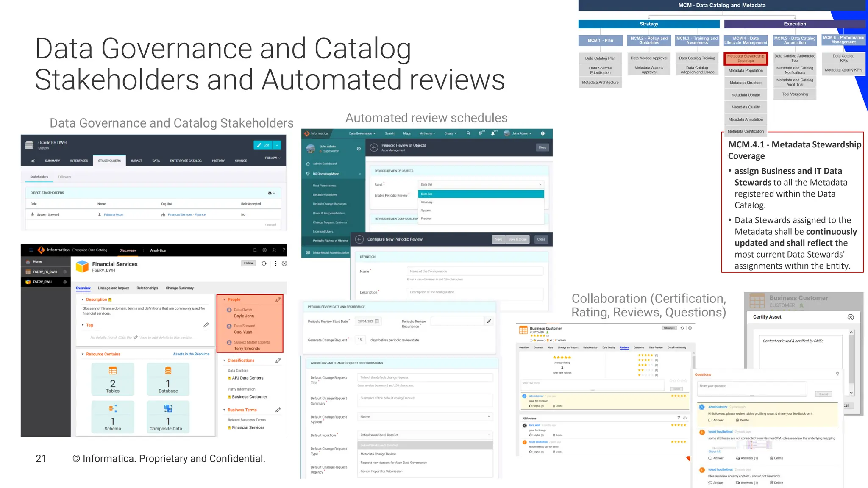Open calendar picker for Periodic Review Start Date

tap(377, 321)
